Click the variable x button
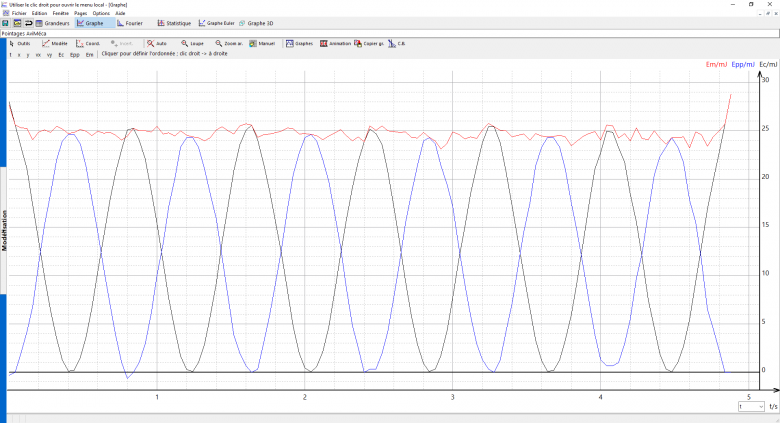 [x=19, y=55]
